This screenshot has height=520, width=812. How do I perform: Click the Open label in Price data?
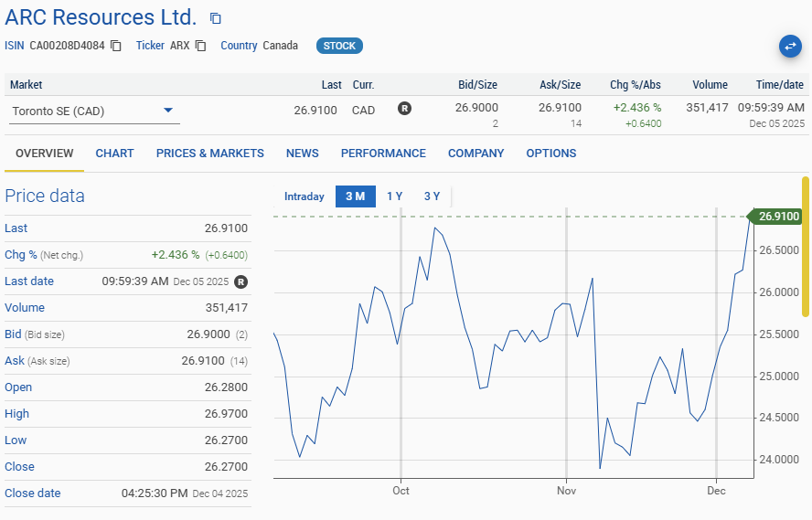[x=18, y=387]
